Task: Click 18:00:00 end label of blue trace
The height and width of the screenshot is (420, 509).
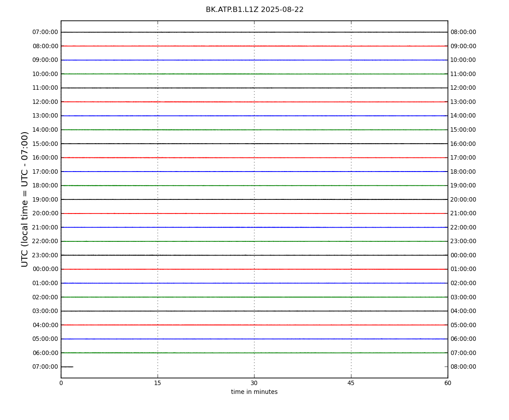Action: pyautogui.click(x=463, y=172)
